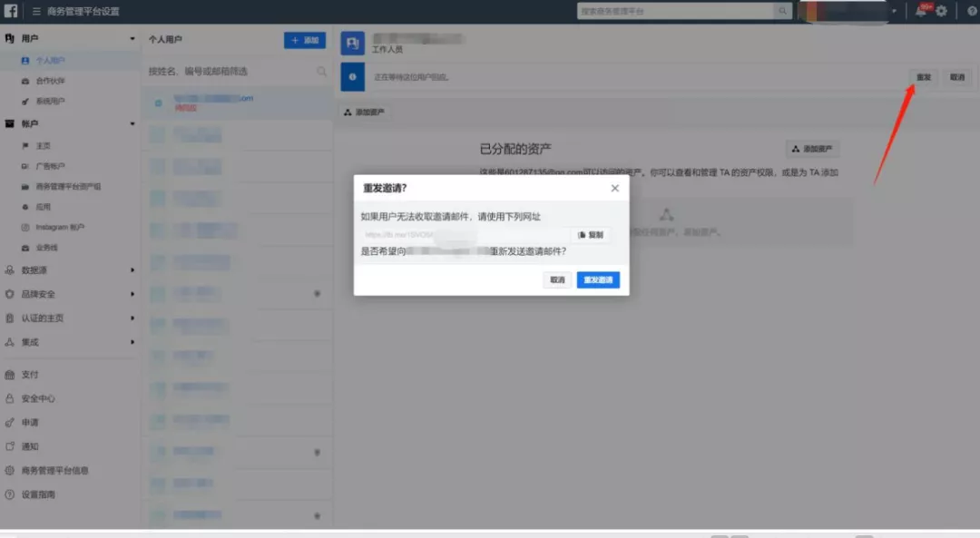This screenshot has width=980, height=538.
Task: Open notifications via the bell icon
Action: point(920,12)
